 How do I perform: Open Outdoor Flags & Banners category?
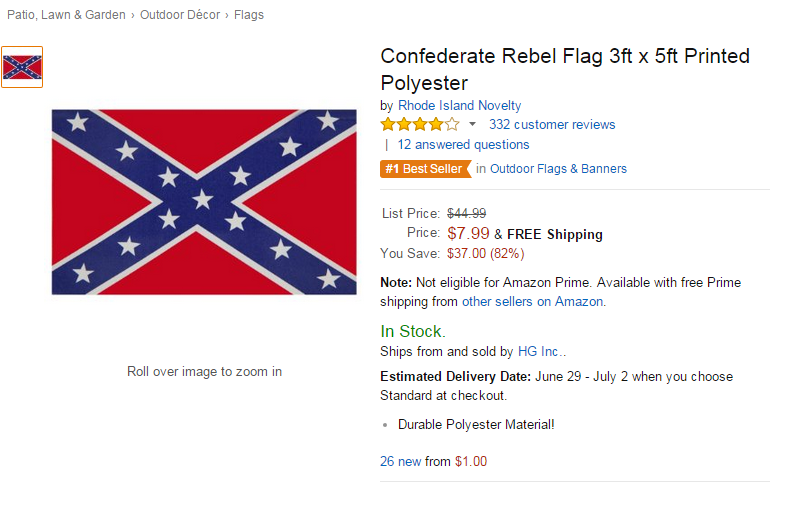558,169
